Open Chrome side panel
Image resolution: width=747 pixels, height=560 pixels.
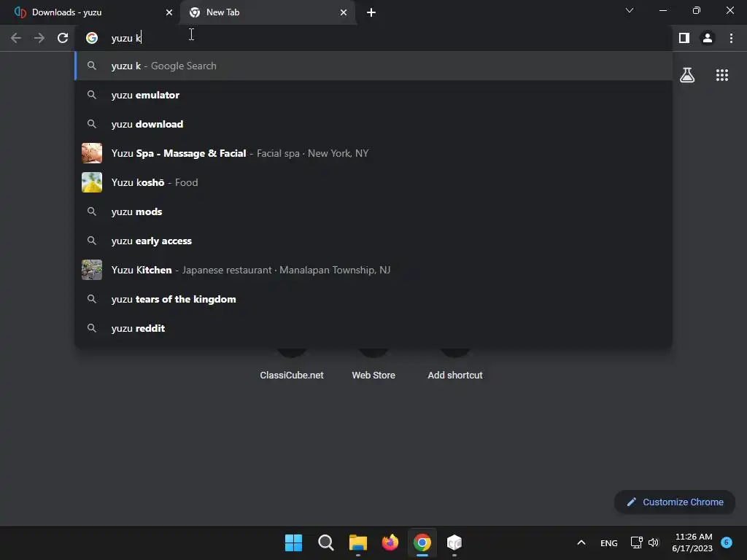pyautogui.click(x=684, y=38)
